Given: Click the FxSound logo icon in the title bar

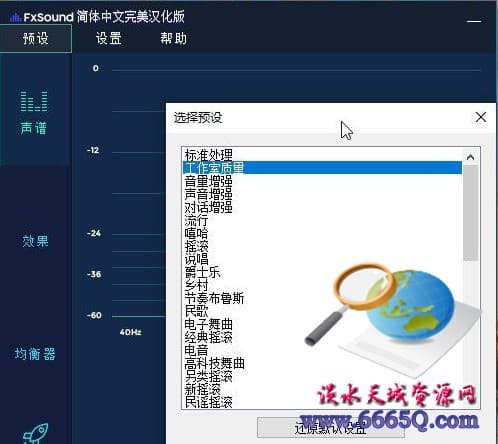Looking at the screenshot, I should pos(15,17).
